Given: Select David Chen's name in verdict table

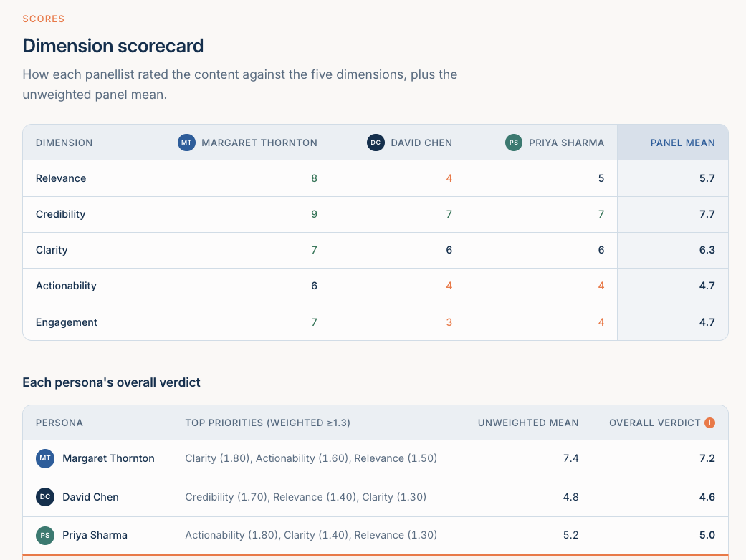Looking at the screenshot, I should 90,497.
